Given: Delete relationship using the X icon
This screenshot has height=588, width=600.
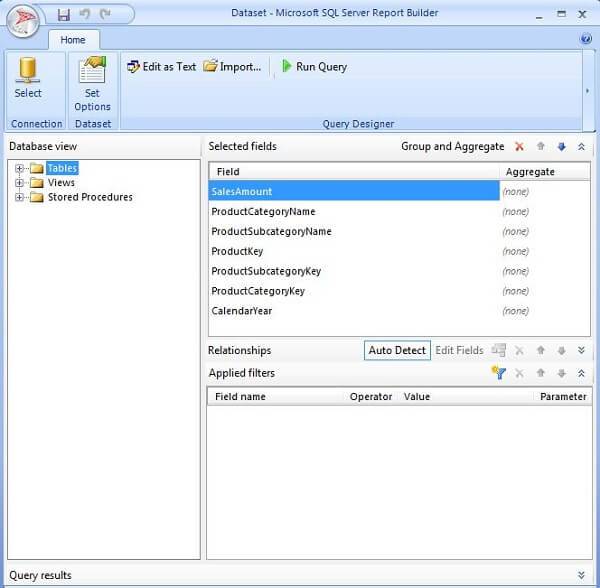Looking at the screenshot, I should point(519,350).
